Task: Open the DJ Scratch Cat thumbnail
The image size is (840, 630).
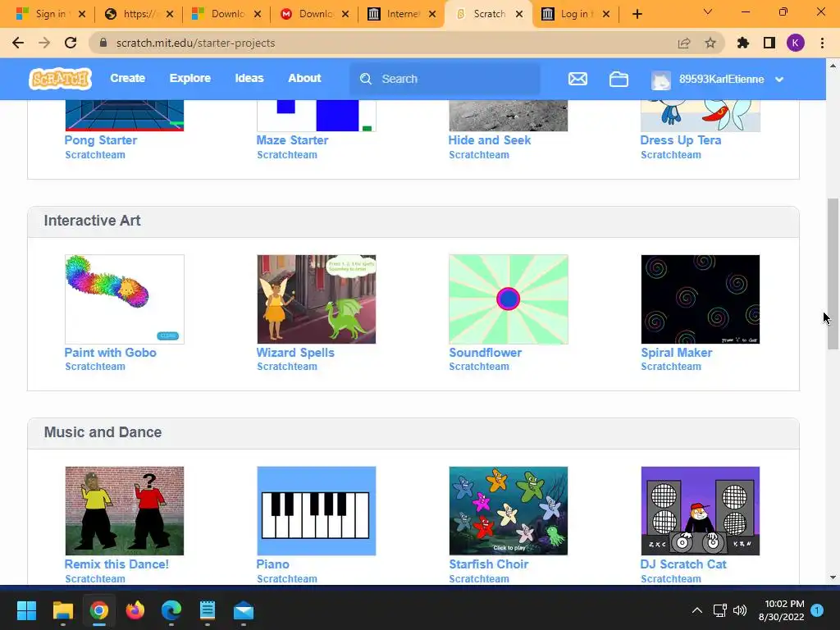Action: (x=701, y=510)
